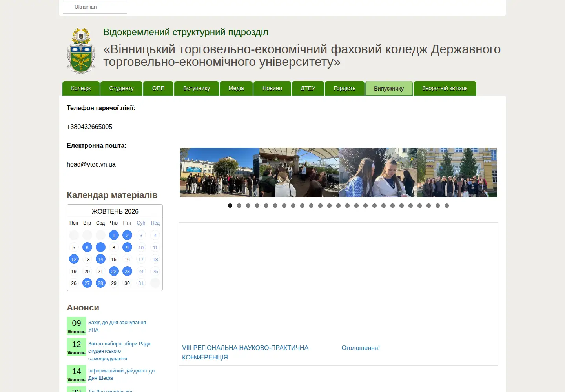Select calendar date 9

(127, 247)
